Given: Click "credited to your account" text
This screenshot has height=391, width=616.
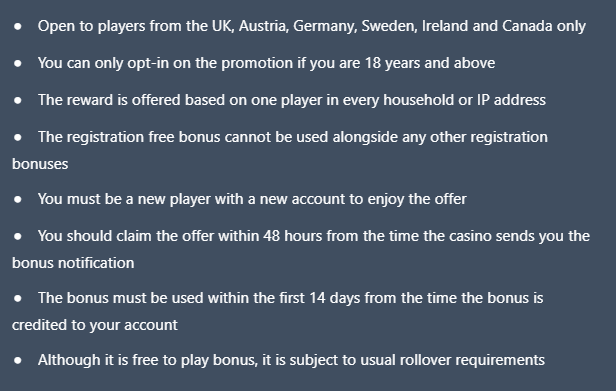Looking at the screenshot, I should tap(95, 325).
